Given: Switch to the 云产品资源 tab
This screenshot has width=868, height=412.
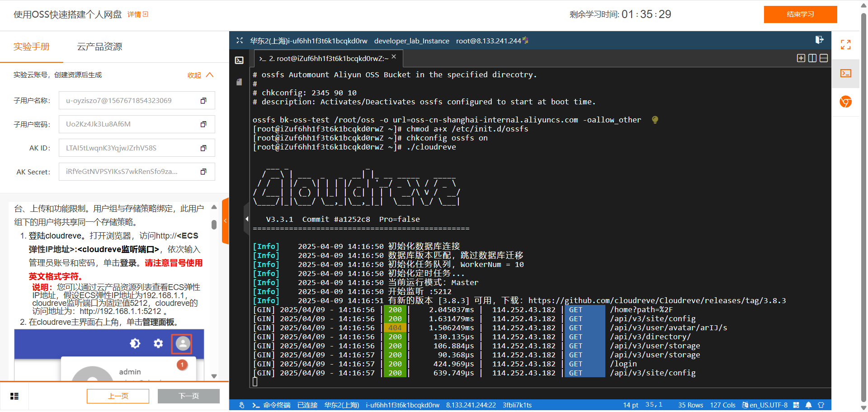Looking at the screenshot, I should point(99,47).
